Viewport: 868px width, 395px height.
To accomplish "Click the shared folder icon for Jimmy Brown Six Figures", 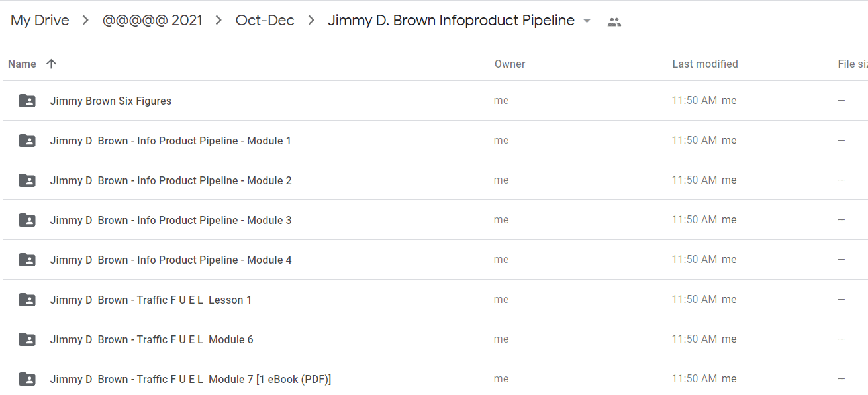I will coord(27,101).
